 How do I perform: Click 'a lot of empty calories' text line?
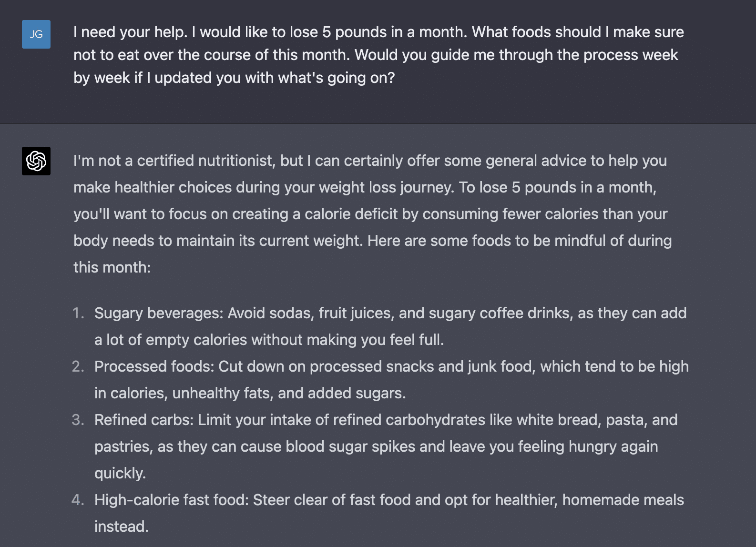coord(269,340)
